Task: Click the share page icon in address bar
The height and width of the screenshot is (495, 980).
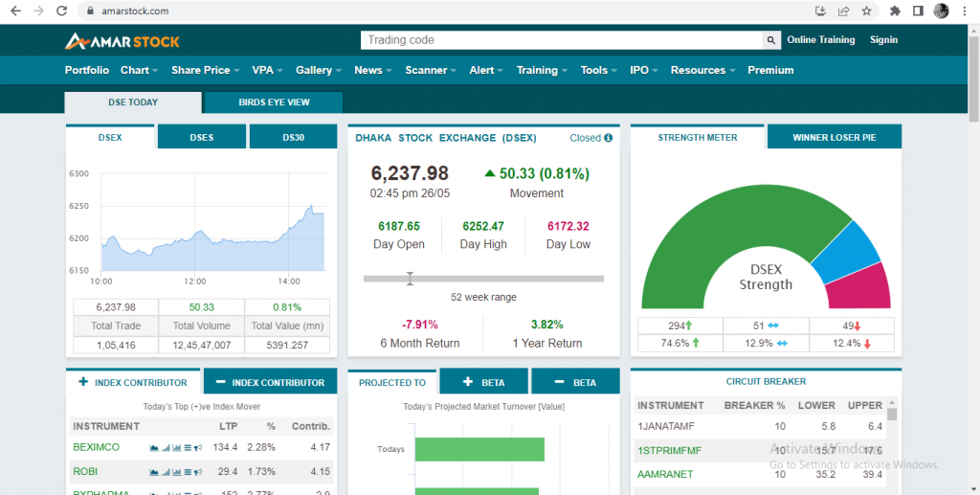Action: 844,11
